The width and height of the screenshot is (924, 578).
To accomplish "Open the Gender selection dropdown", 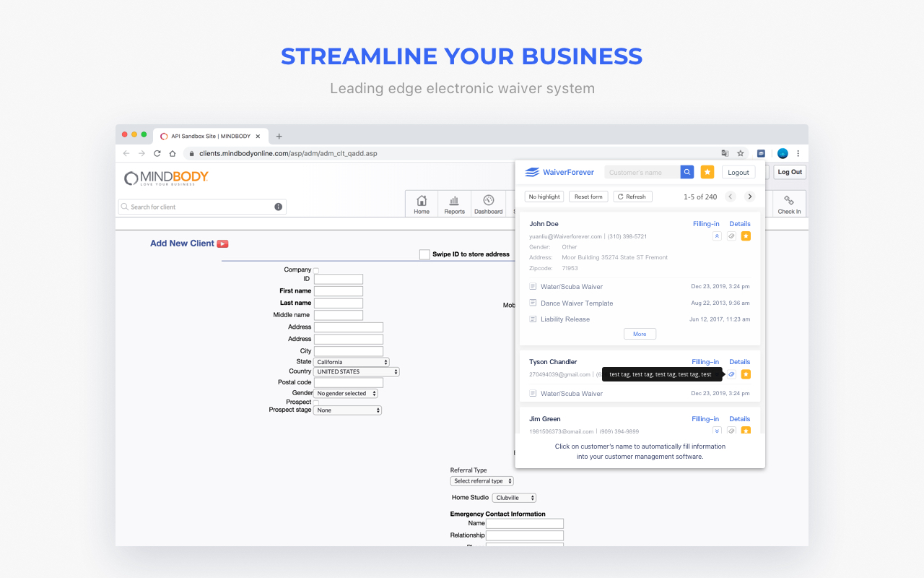I will click(x=346, y=393).
